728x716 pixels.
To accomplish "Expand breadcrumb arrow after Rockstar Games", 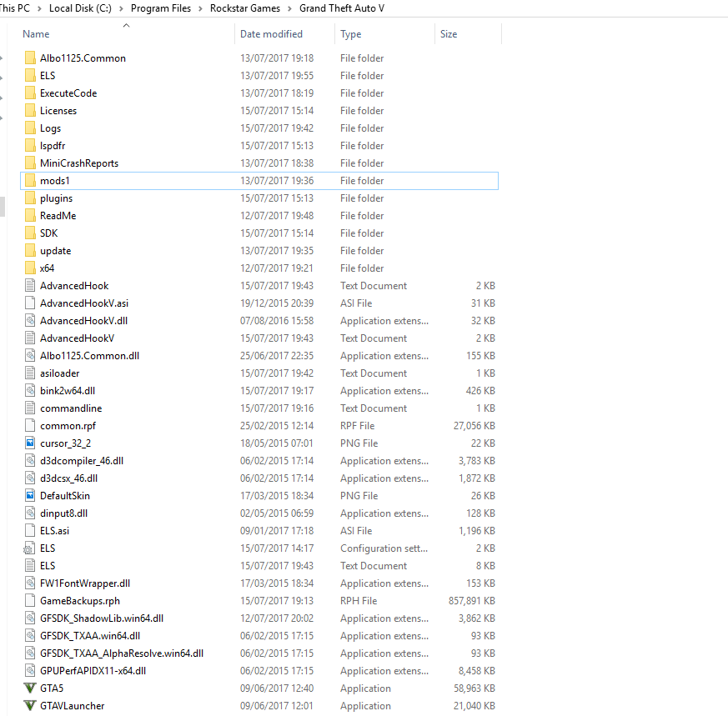I will click(x=289, y=9).
